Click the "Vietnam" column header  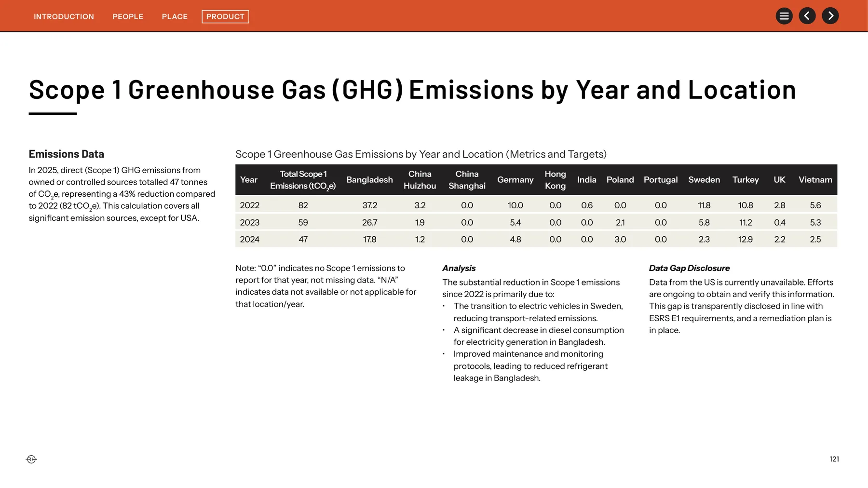tap(815, 180)
